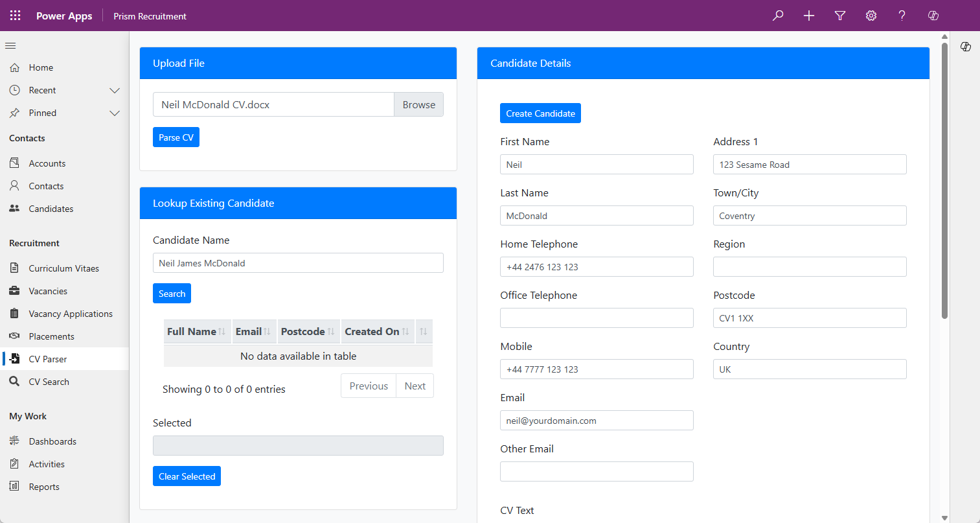This screenshot has width=980, height=523.
Task: Click the Dashboards icon
Action: point(14,441)
